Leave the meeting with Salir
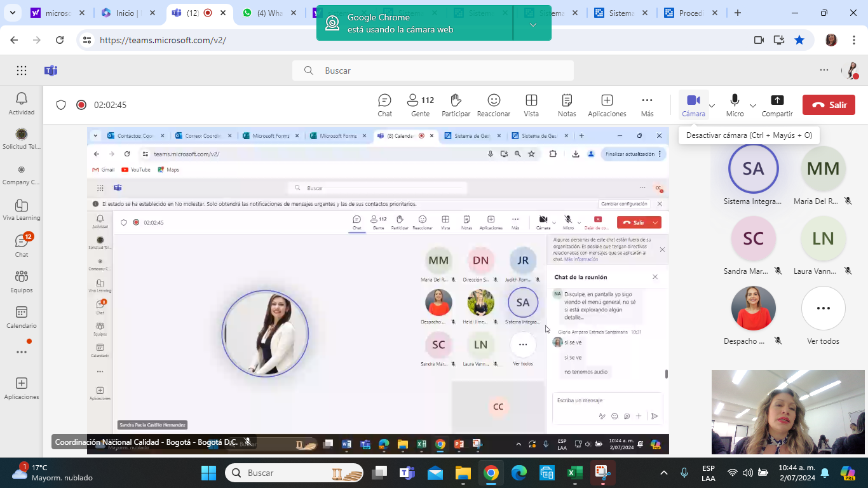868x488 pixels. (x=829, y=105)
